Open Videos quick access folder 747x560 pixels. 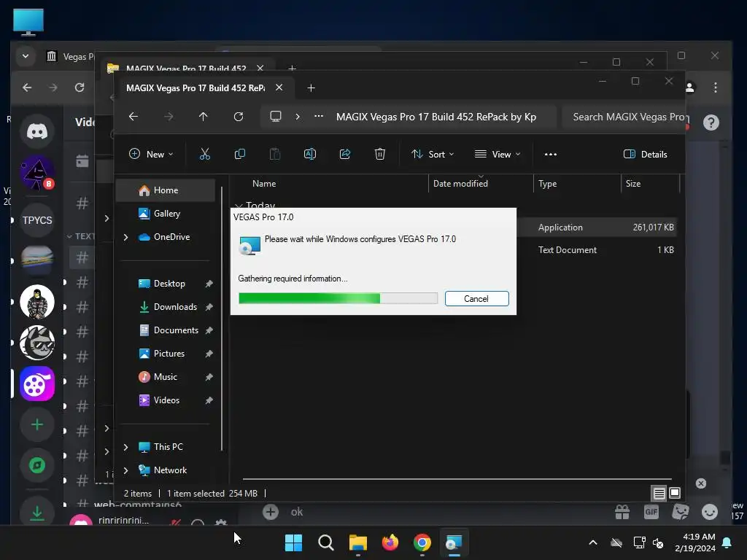[x=166, y=400]
